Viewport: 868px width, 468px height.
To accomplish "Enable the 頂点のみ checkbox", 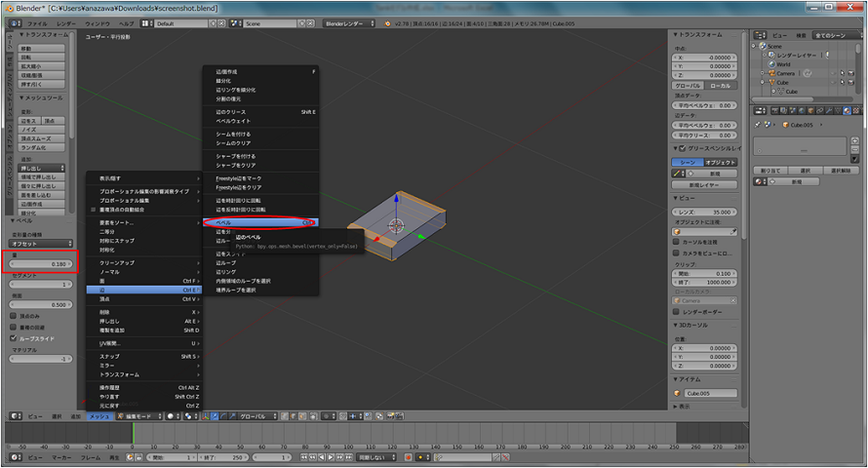I will point(11,316).
